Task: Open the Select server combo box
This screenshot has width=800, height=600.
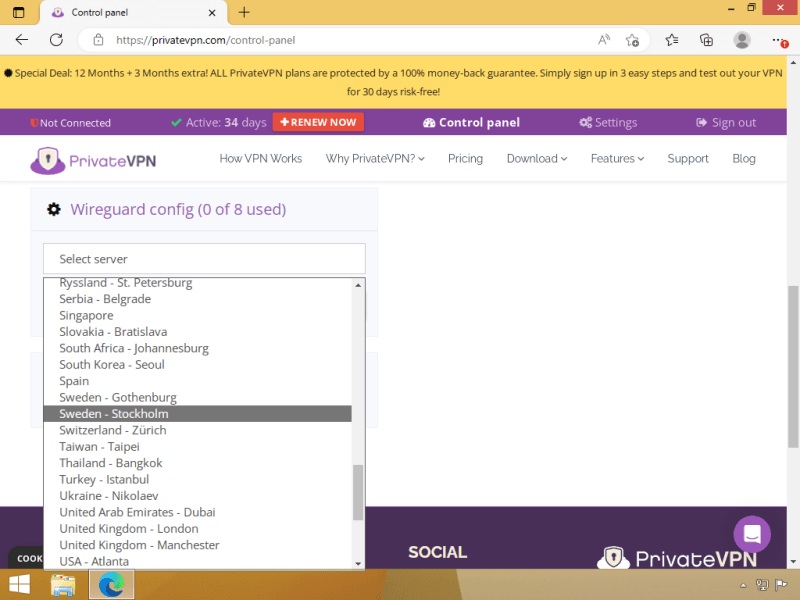Action: click(204, 259)
